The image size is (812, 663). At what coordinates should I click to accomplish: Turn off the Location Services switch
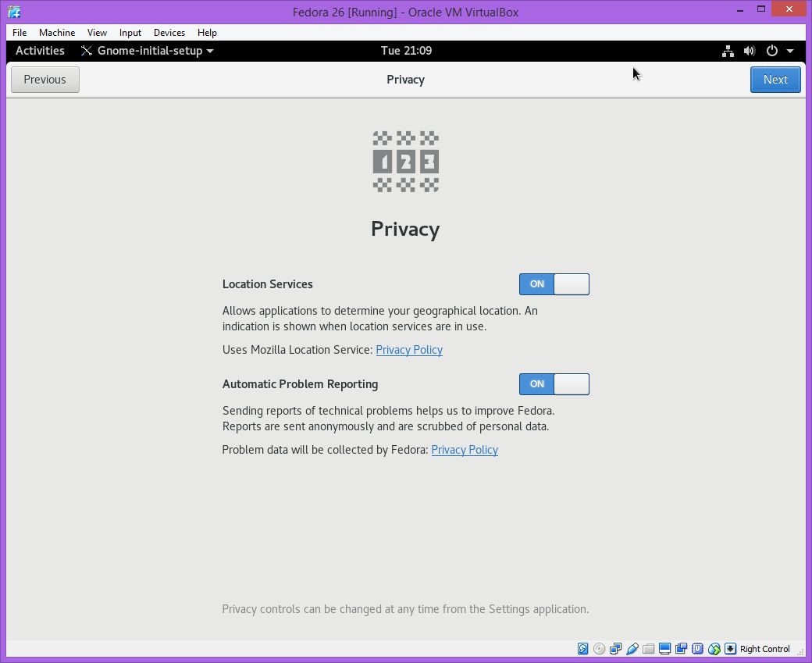tap(554, 284)
